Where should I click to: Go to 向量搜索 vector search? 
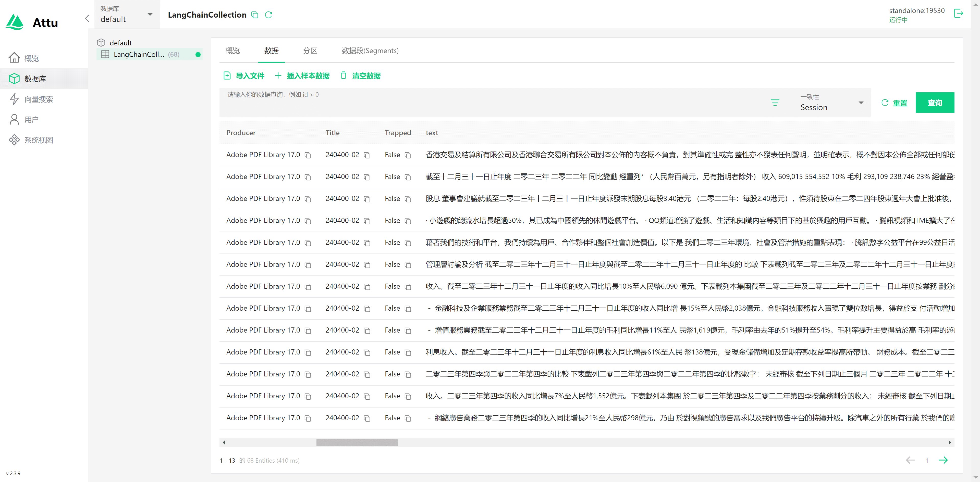click(x=44, y=99)
